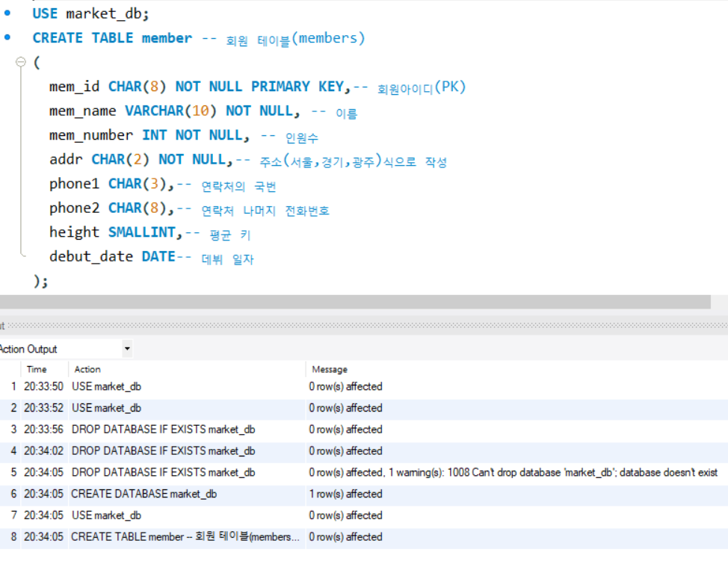Select the warning message 1008 Can't drop database
This screenshot has height=561, width=728.
click(x=513, y=472)
